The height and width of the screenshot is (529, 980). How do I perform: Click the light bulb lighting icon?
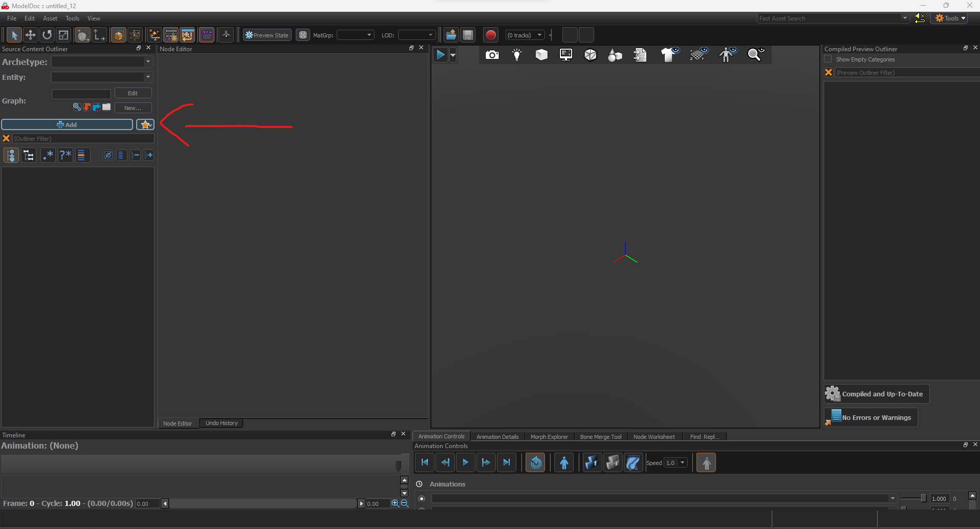pyautogui.click(x=517, y=55)
